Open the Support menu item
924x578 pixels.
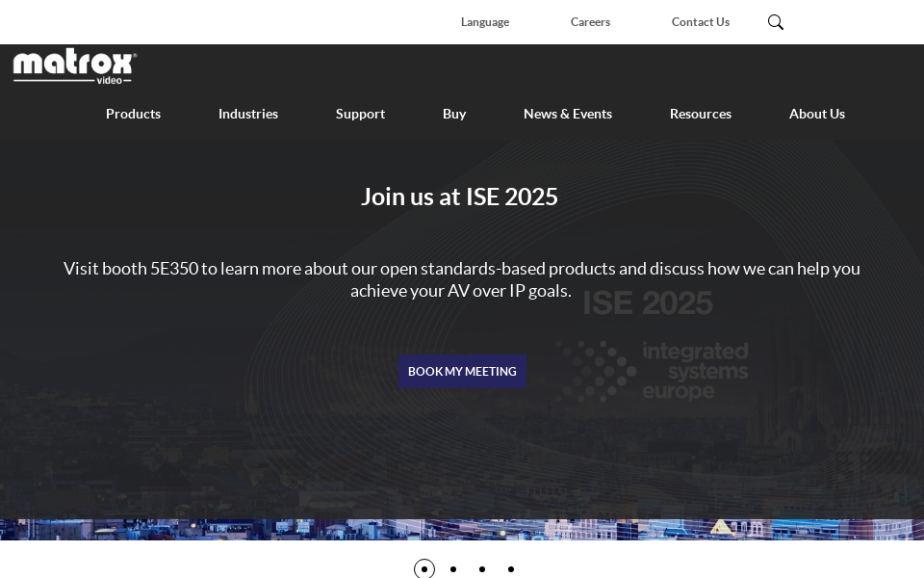point(360,114)
